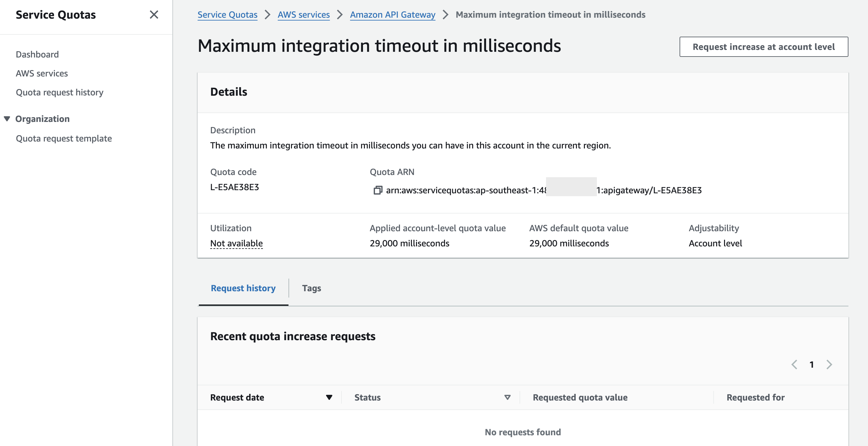Click Amazon API Gateway breadcrumb
The image size is (868, 446).
[x=392, y=15]
